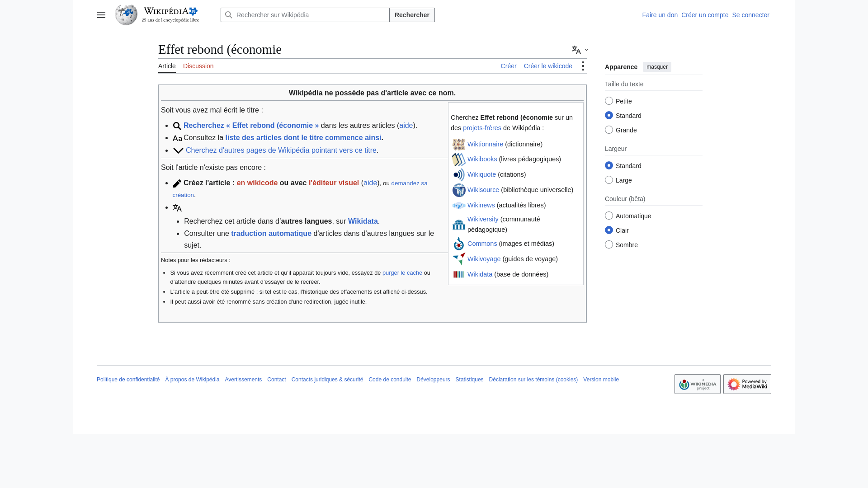Click projets-frères link
Image resolution: width=868 pixels, height=488 pixels.
coord(482,128)
